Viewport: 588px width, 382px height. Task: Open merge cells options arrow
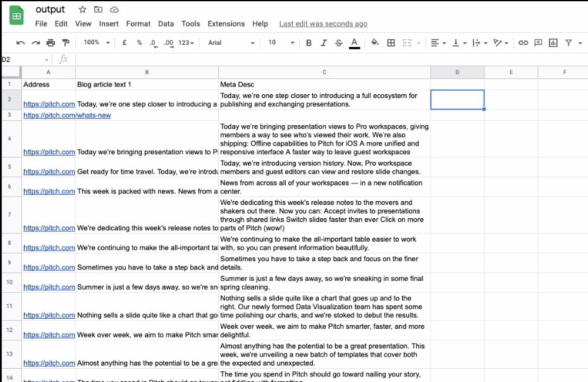(x=419, y=43)
